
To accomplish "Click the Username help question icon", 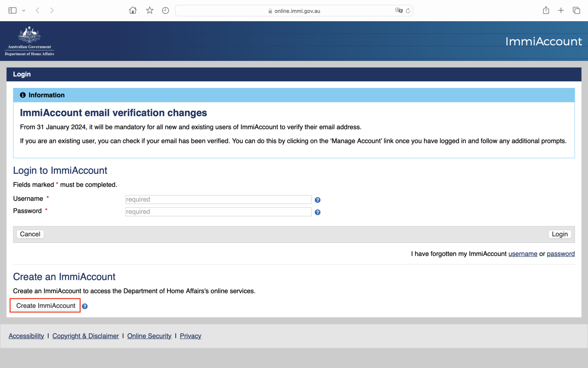I will click(318, 200).
